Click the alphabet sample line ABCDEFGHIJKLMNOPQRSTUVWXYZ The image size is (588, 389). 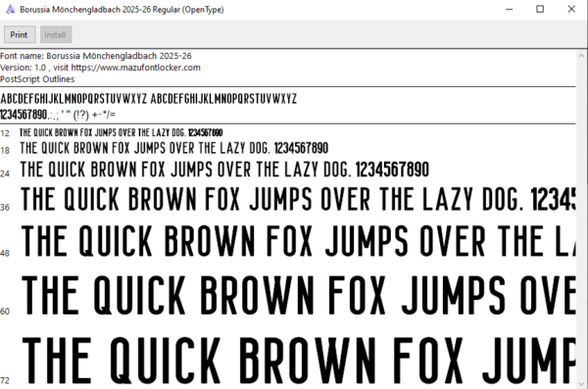point(149,99)
